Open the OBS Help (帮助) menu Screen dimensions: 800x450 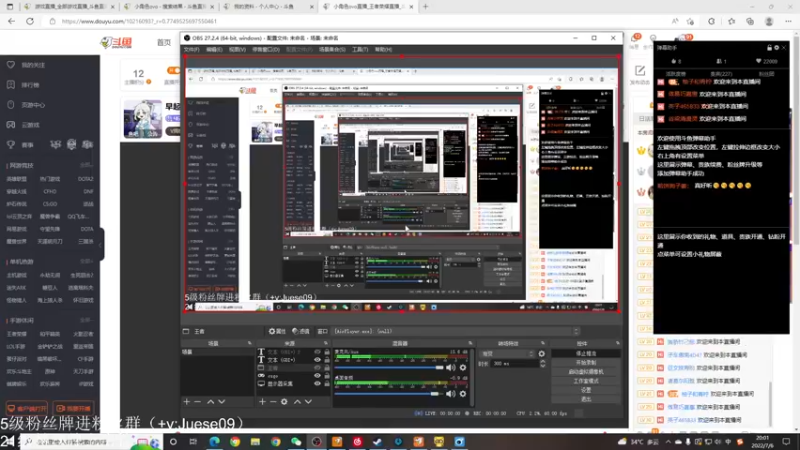[383, 49]
